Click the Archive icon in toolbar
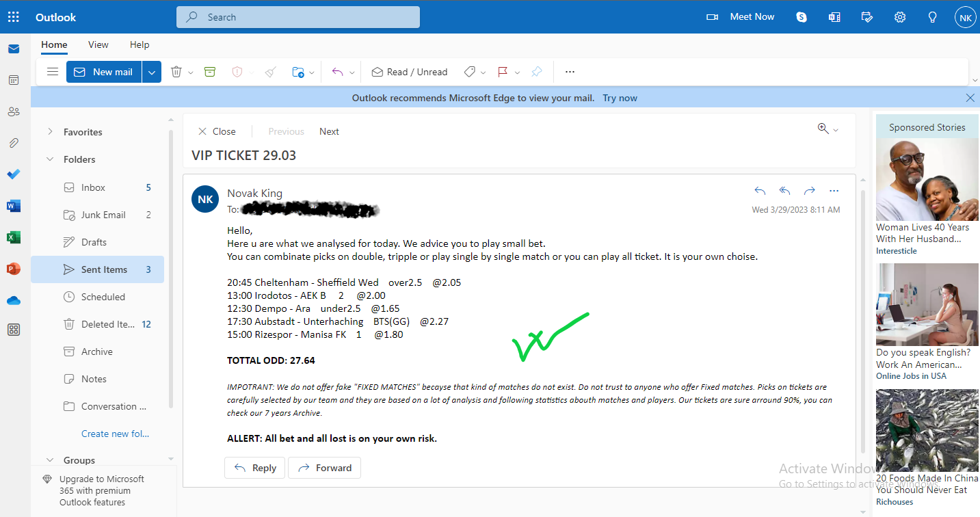Screen dimensions: 980x517 [210, 72]
